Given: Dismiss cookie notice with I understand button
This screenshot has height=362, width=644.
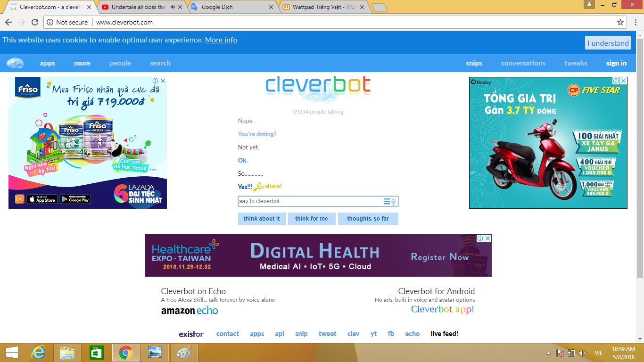Looking at the screenshot, I should [x=608, y=43].
